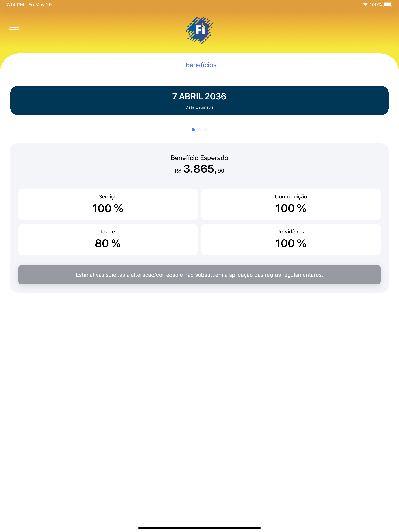
Task: Select the Serviço 100 % card
Action: tap(108, 205)
